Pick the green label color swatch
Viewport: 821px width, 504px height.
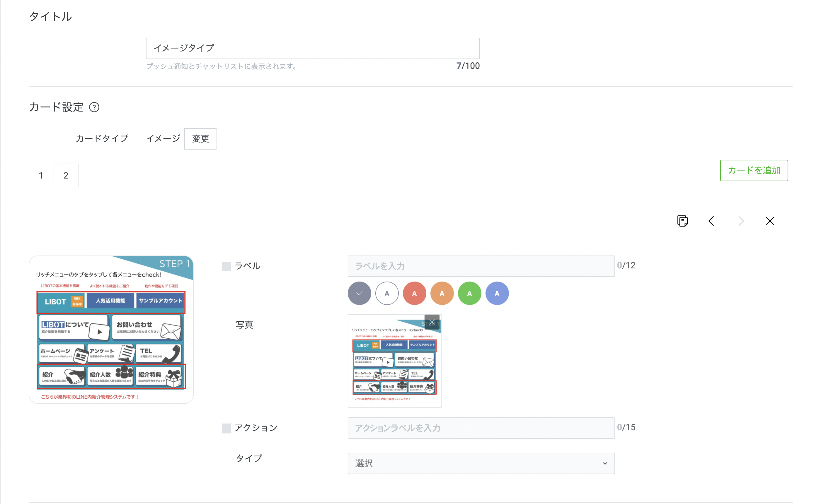point(469,293)
